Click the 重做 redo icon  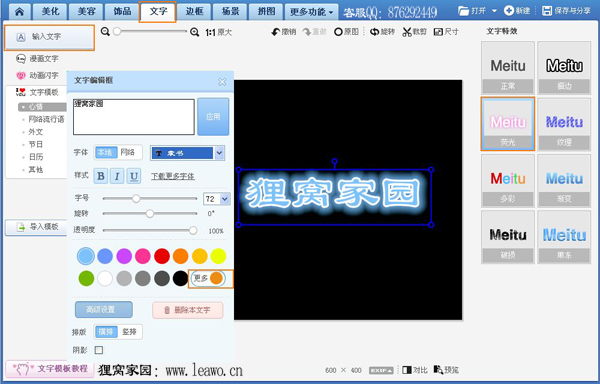pos(307,32)
